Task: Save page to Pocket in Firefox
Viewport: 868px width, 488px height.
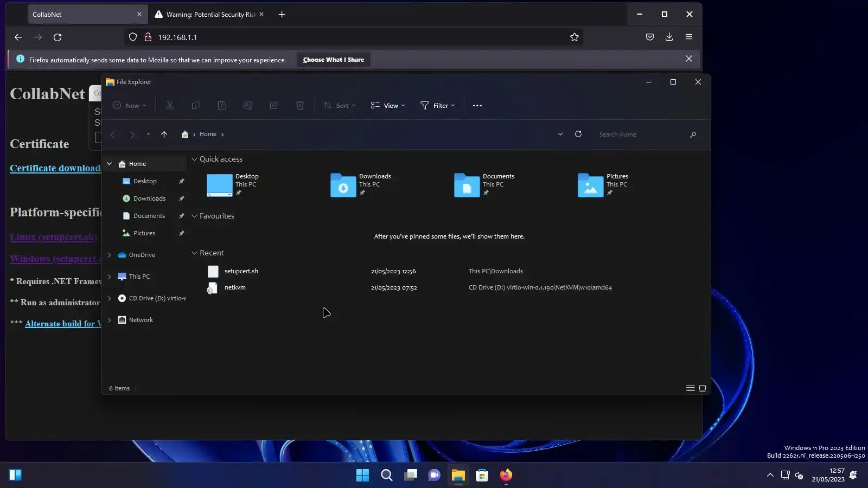Action: (x=650, y=37)
